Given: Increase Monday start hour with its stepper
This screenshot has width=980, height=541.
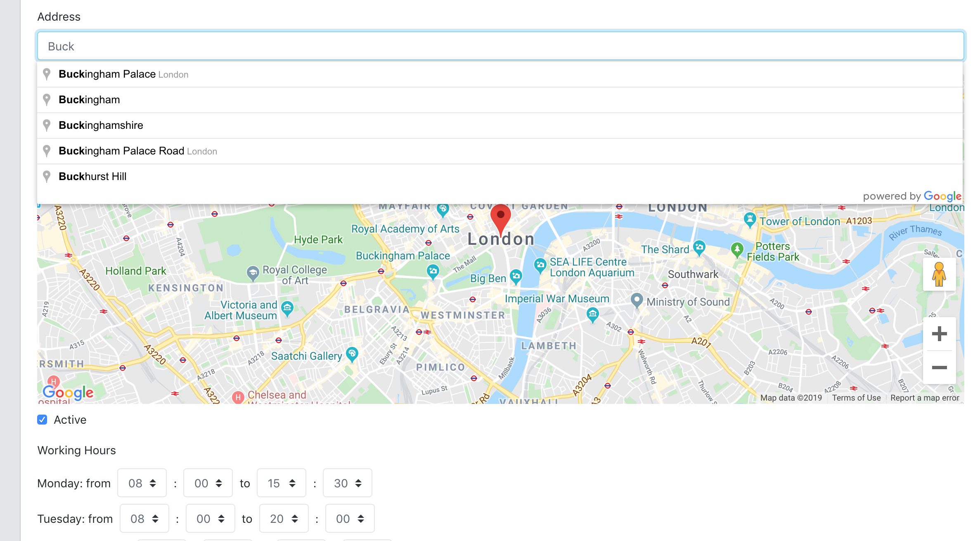Looking at the screenshot, I should pyautogui.click(x=154, y=480).
